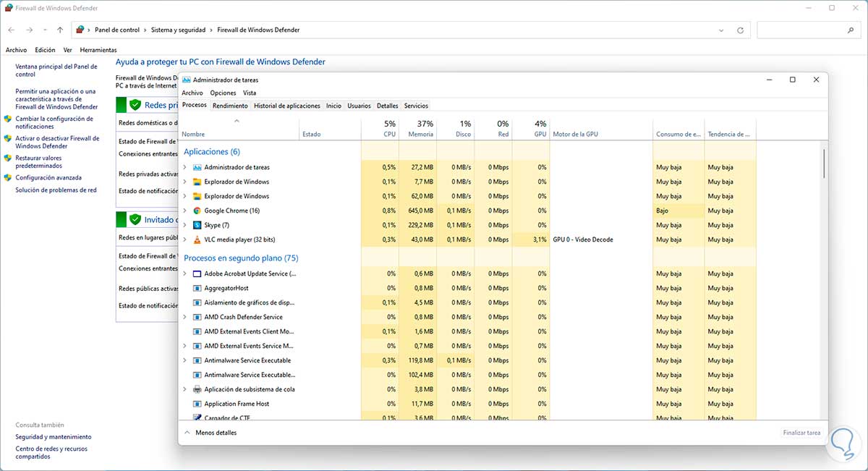Screen dimensions: 868x471
Task: Click the Aplicación de subsistema de cola printer icon
Action: coord(197,389)
